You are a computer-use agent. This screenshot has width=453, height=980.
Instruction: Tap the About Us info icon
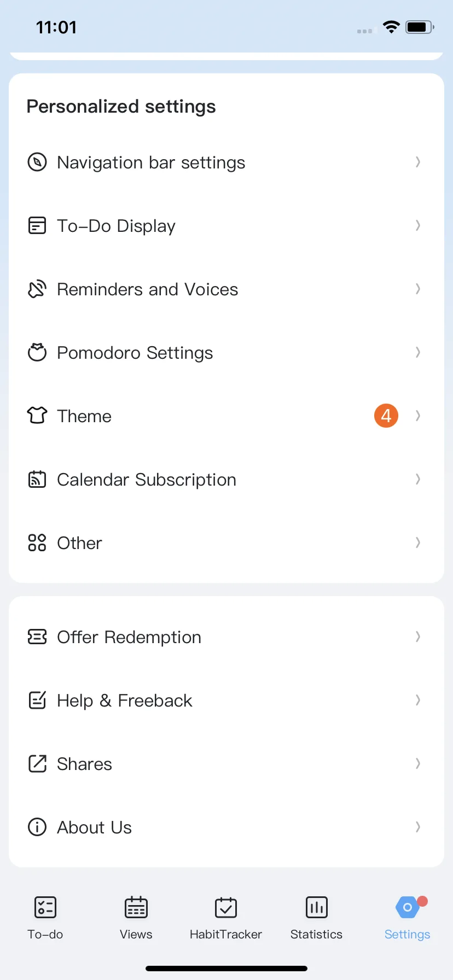point(37,827)
